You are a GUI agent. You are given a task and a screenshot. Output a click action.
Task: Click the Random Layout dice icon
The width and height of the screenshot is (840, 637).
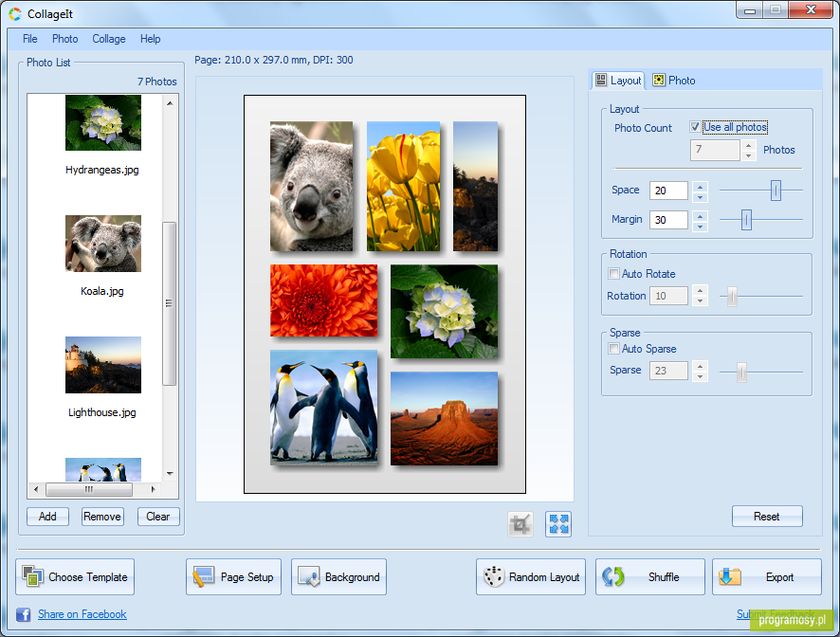[x=493, y=577]
